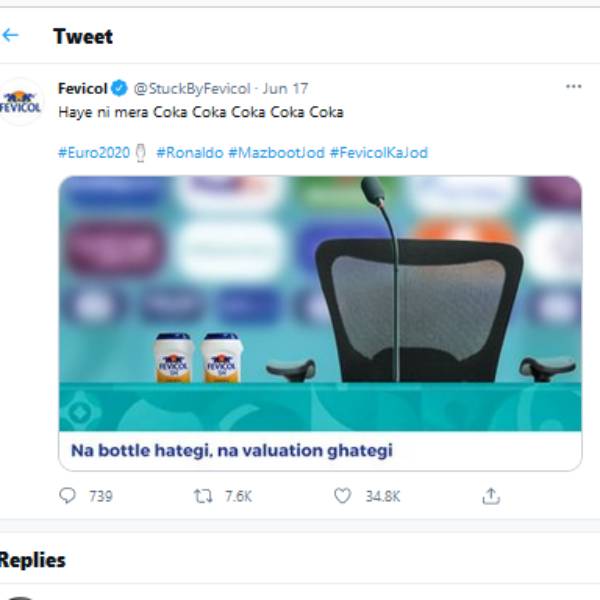Click the Replies section heading
The width and height of the screenshot is (600, 600).
tap(33, 560)
